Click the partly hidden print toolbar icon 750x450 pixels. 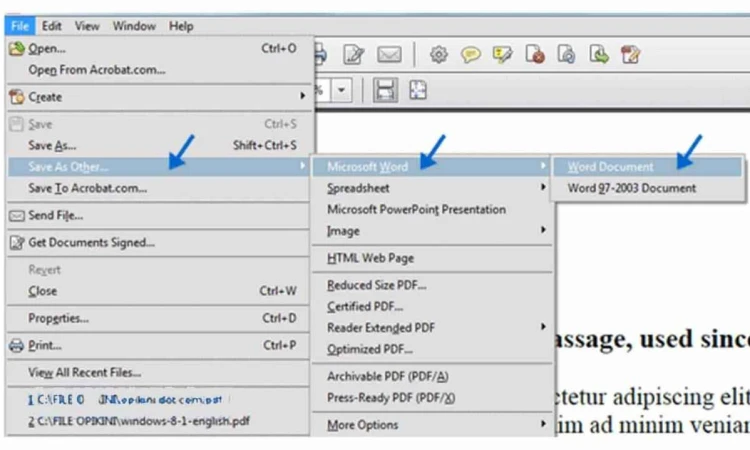click(x=320, y=55)
